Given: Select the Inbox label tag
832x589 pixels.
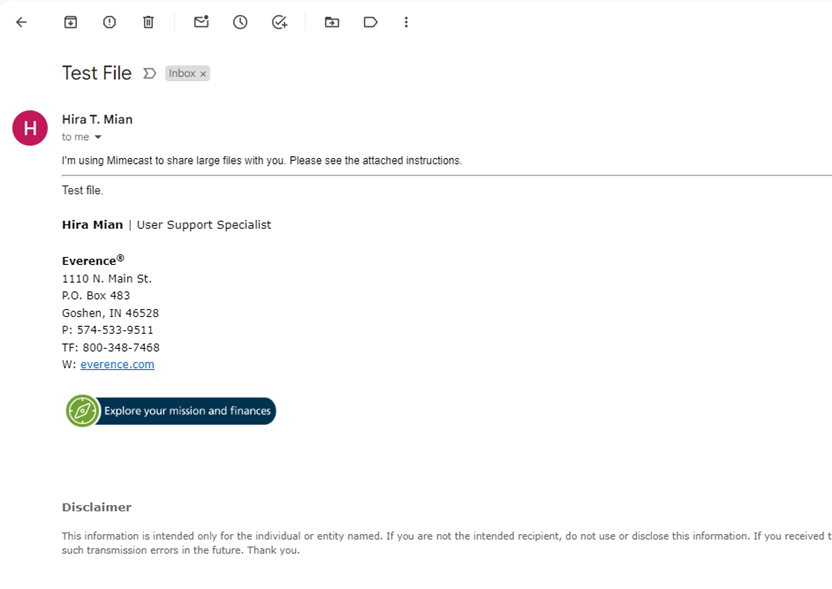Looking at the screenshot, I should [183, 73].
